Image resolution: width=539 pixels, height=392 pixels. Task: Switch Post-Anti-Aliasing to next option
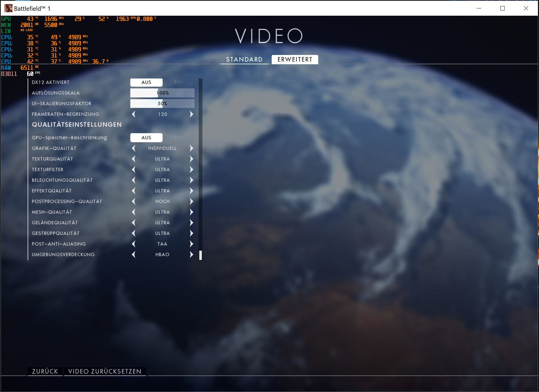(x=191, y=244)
